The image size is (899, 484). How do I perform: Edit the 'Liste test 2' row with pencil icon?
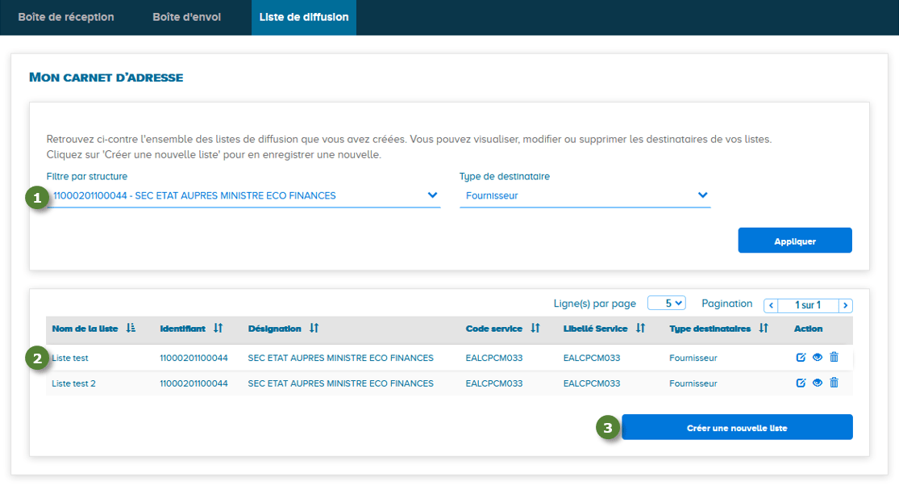click(x=801, y=383)
